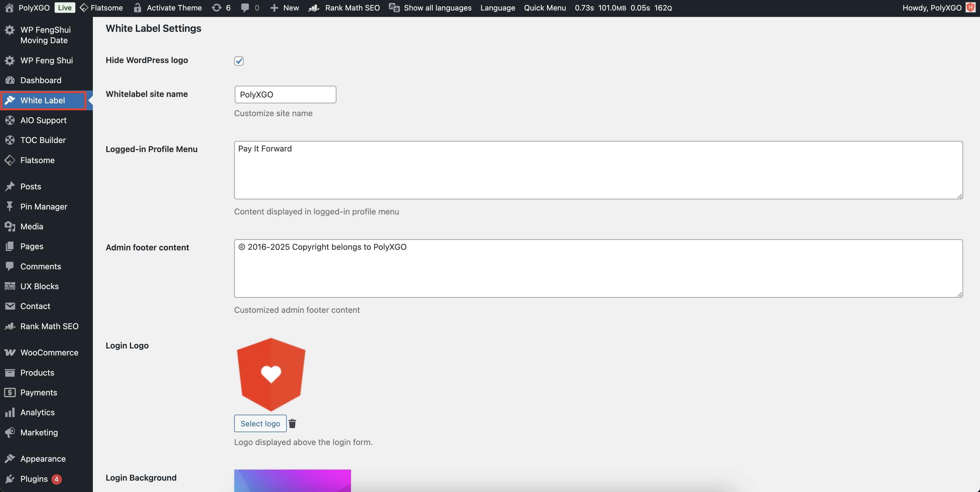The width and height of the screenshot is (980, 492).
Task: Click the Payments dollar icon in sidebar
Action: coord(10,392)
